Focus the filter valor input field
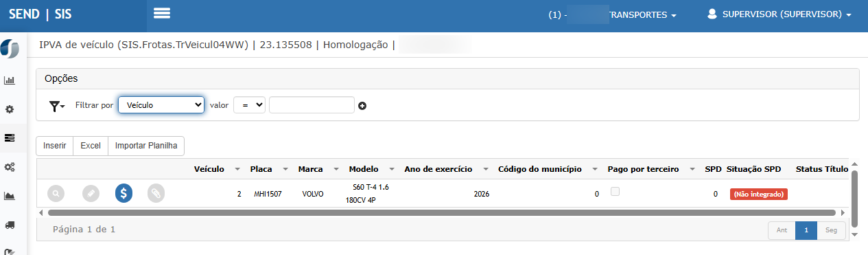The image size is (868, 255). click(x=312, y=104)
